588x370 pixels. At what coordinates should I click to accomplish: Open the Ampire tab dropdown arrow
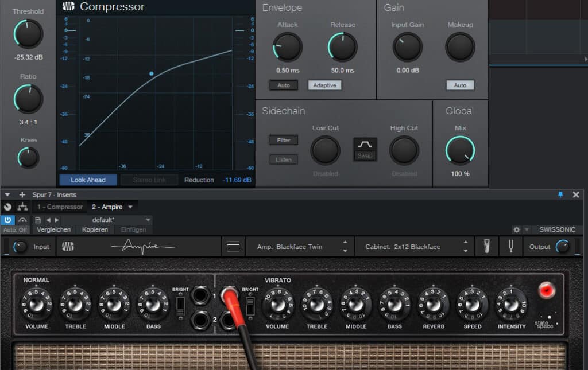coord(130,207)
